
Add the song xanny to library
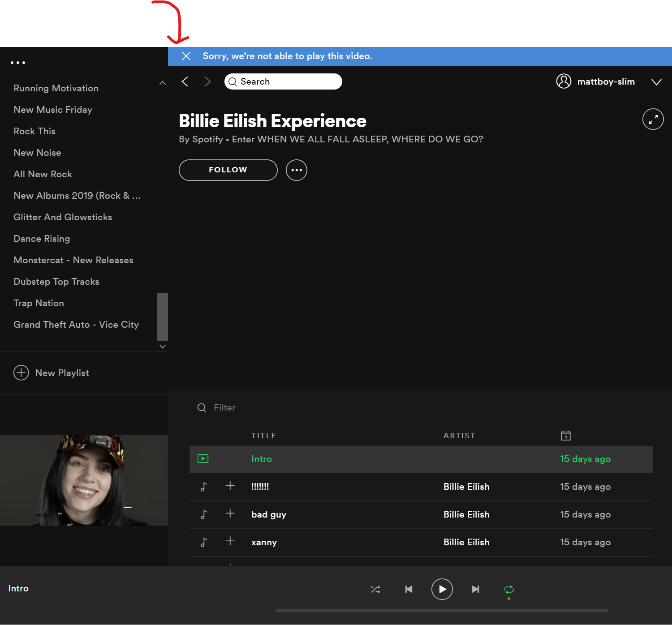coord(230,541)
